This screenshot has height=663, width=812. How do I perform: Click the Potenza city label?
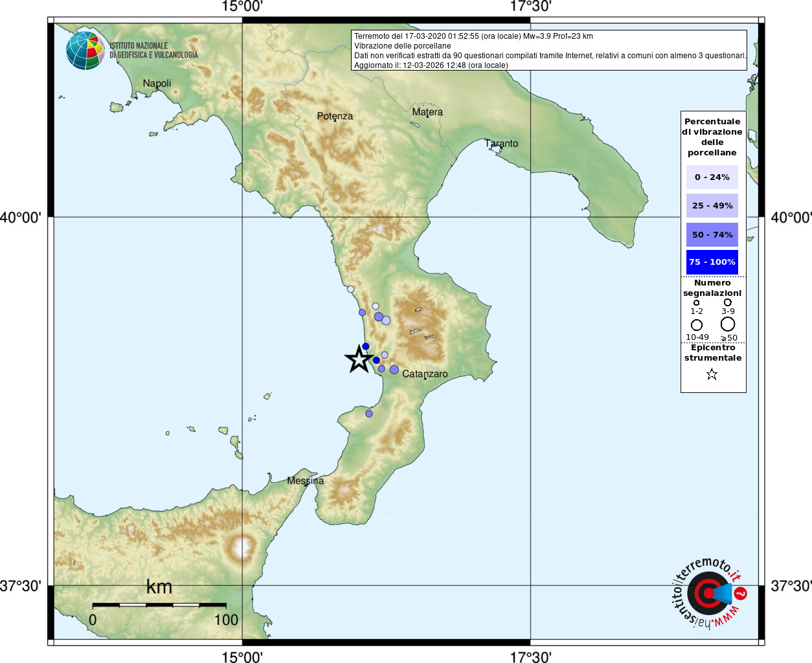coord(335,117)
